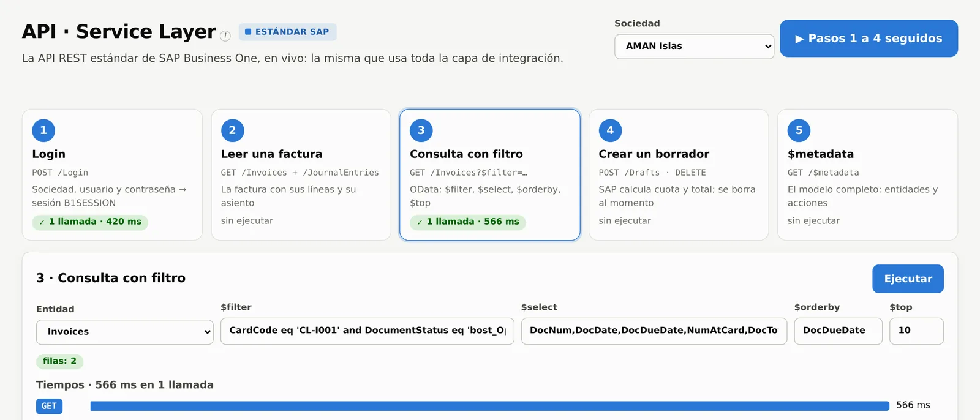The width and height of the screenshot is (980, 420).
Task: Focus the $filter input field
Action: (x=367, y=331)
